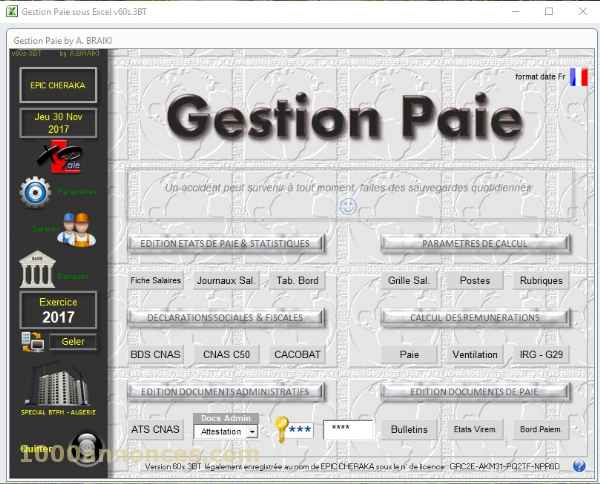Open Journaux Sal.

click(x=226, y=280)
